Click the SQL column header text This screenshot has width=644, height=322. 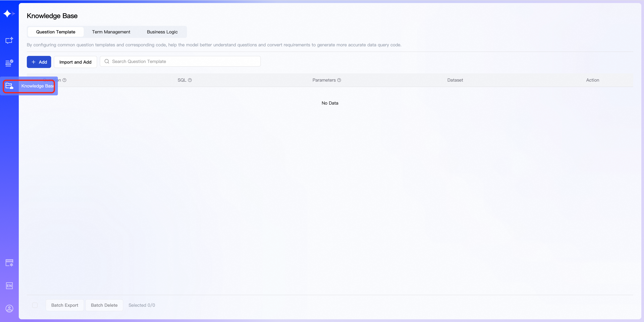click(x=182, y=80)
